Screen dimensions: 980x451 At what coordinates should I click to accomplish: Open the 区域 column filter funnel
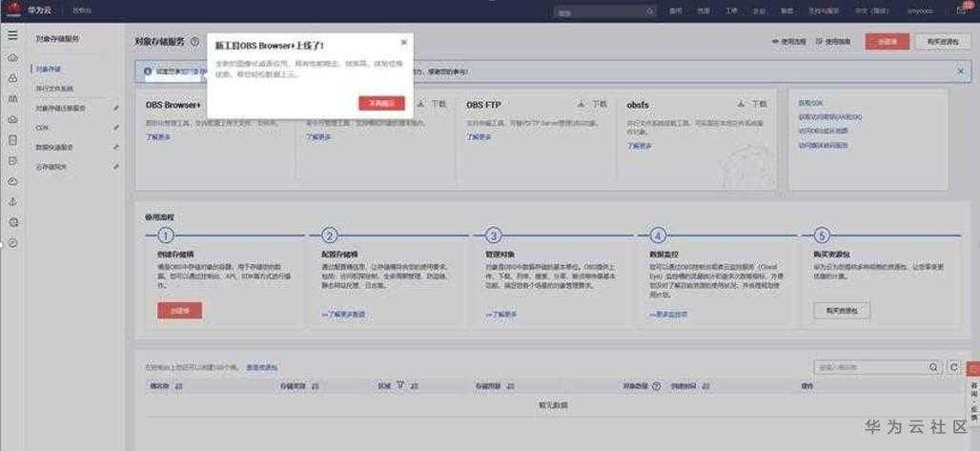[400, 386]
